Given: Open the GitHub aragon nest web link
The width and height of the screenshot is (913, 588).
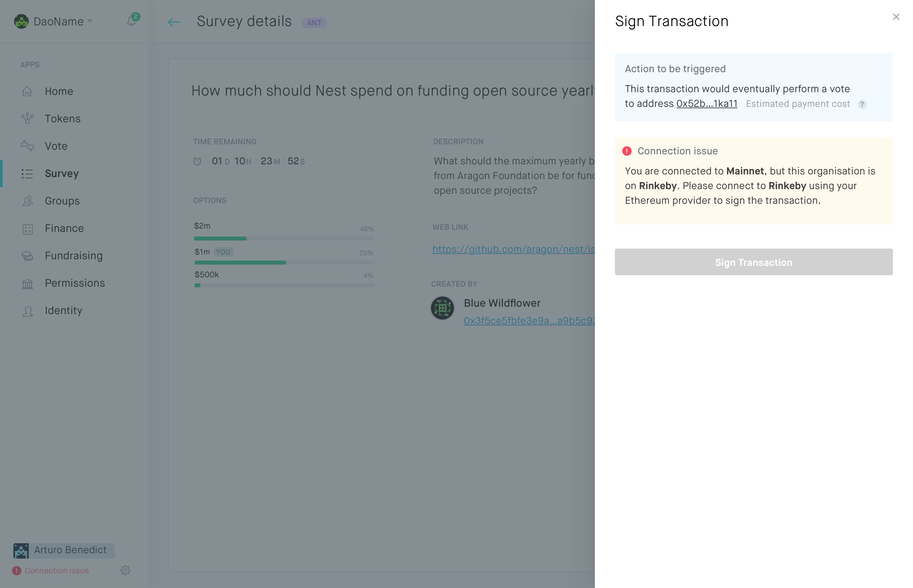Looking at the screenshot, I should 513,249.
